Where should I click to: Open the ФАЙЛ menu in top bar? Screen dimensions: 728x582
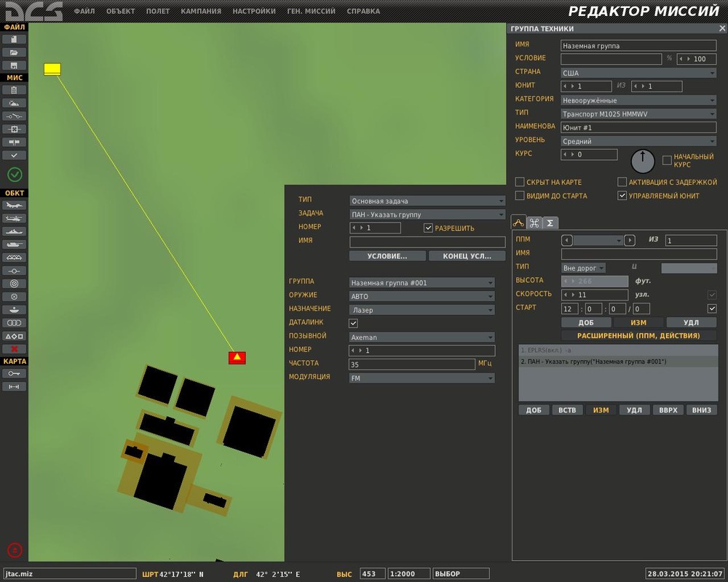point(84,11)
